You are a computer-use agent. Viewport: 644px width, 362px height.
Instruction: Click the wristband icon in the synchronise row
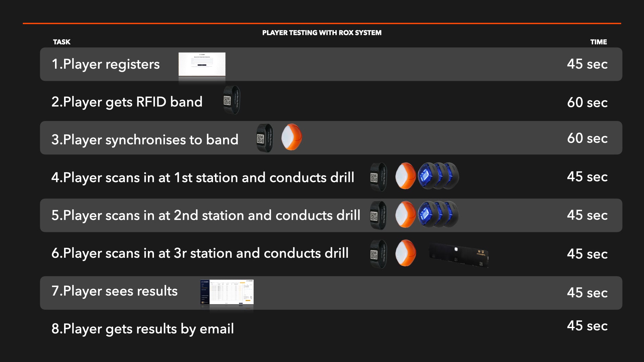coord(264,138)
